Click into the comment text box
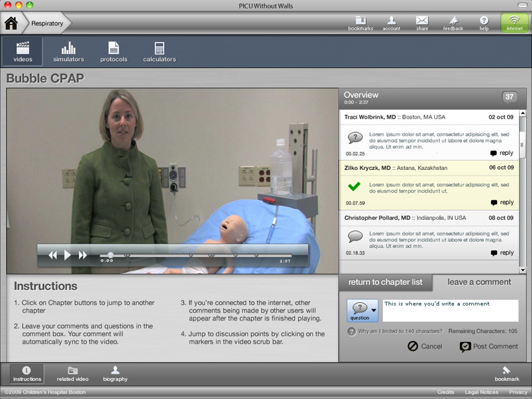This screenshot has width=532, height=399. 450,311
